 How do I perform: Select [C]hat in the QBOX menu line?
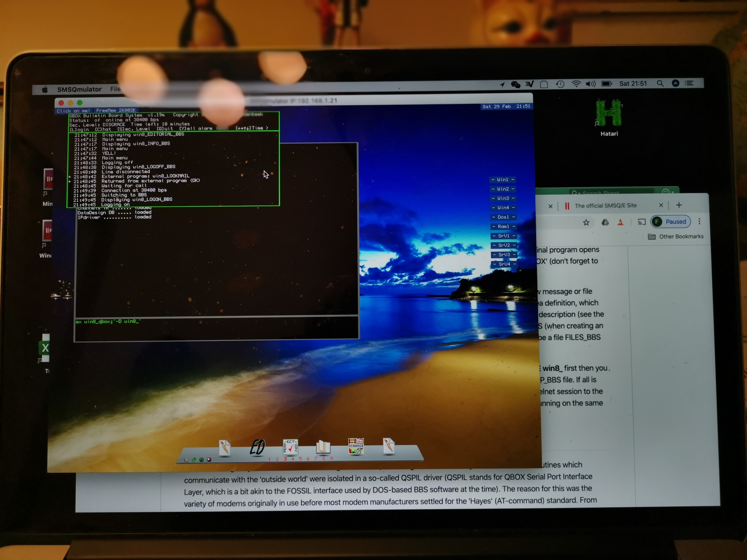tap(103, 129)
